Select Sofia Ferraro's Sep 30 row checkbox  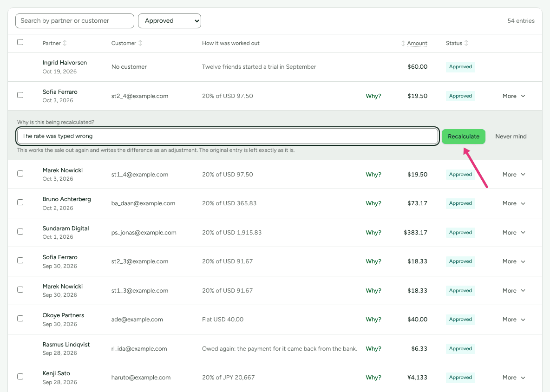[20, 261]
